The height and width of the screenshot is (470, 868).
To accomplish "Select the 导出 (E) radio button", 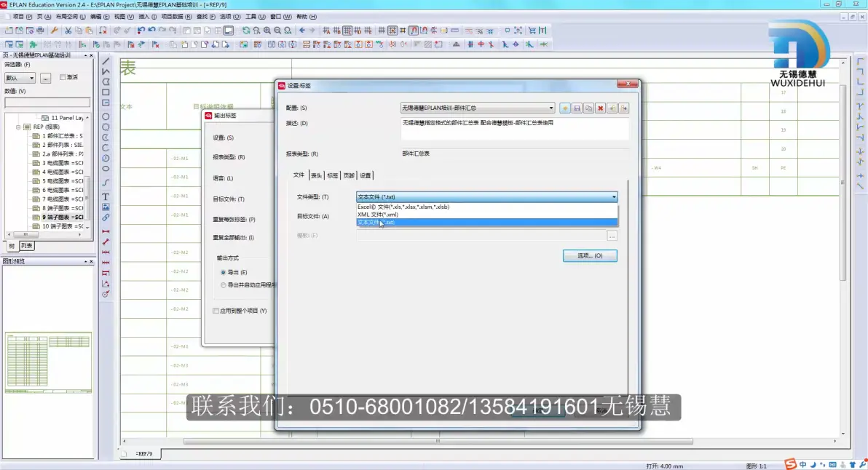I will (223, 272).
